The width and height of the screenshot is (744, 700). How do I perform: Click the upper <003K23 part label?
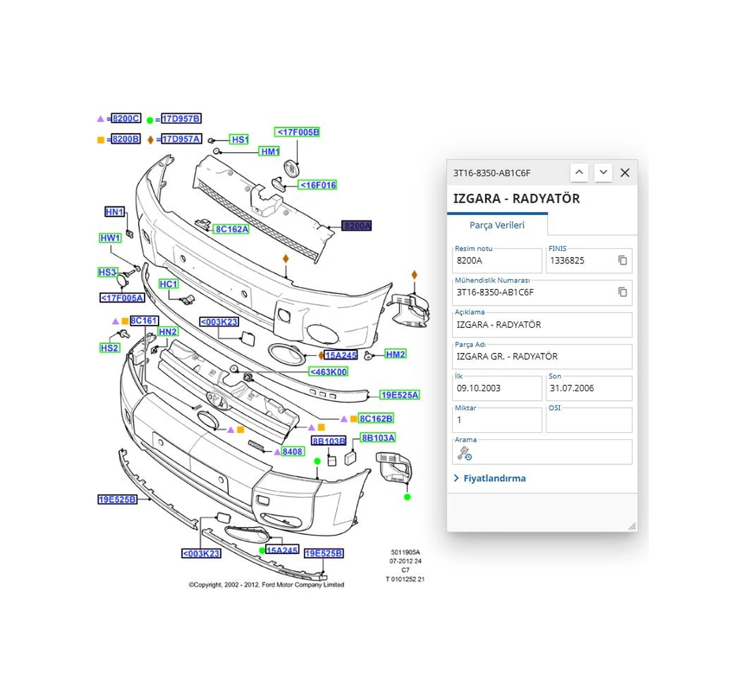pyautogui.click(x=219, y=322)
